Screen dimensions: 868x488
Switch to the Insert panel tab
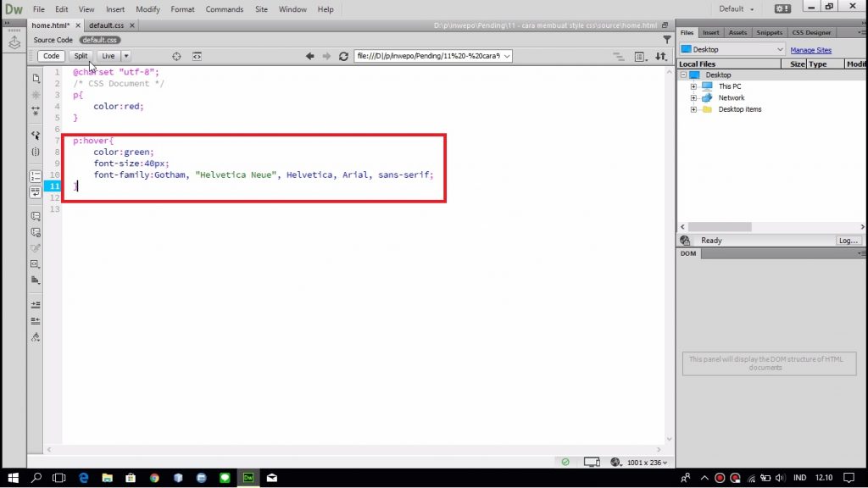[x=711, y=33]
